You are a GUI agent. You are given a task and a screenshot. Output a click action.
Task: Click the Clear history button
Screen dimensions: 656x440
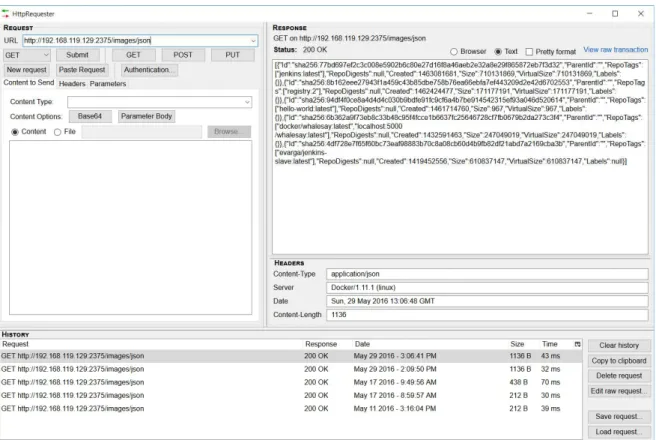[619, 345]
